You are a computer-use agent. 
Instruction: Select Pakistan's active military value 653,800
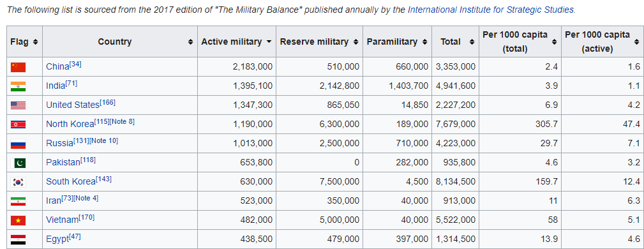point(257,163)
